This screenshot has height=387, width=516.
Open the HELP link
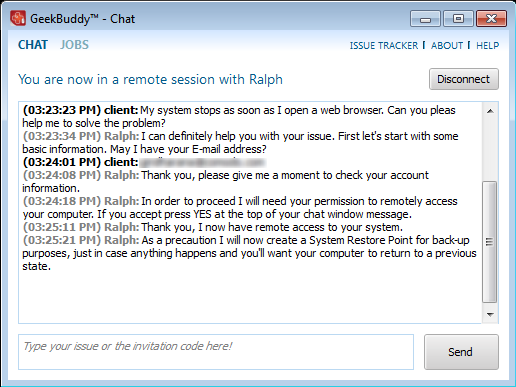coord(487,45)
